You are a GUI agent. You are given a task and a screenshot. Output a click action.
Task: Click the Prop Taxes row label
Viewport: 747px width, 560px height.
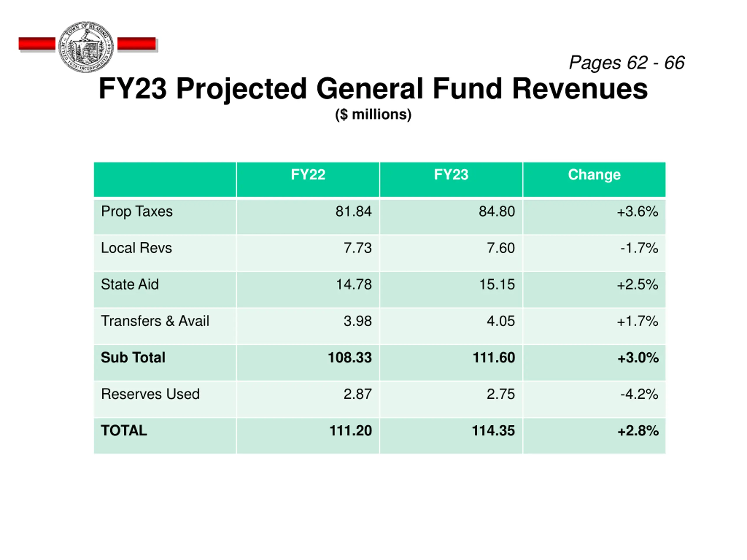tap(137, 212)
